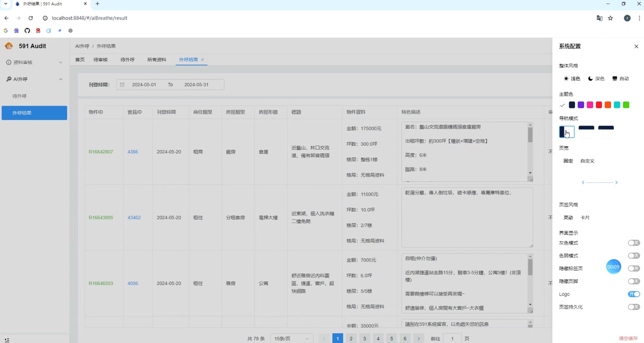Pick the pink theme color swatch
Image resolution: width=644 pixels, height=343 pixels.
(590, 105)
